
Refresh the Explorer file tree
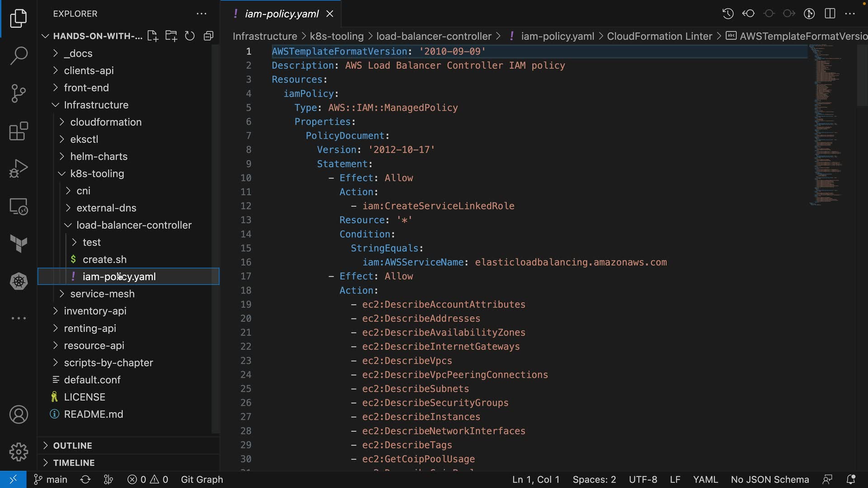(x=190, y=36)
